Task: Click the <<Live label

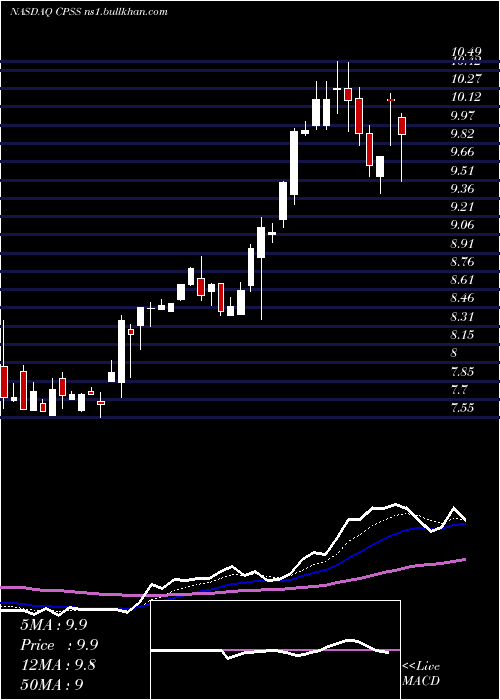Action: pyautogui.click(x=421, y=667)
